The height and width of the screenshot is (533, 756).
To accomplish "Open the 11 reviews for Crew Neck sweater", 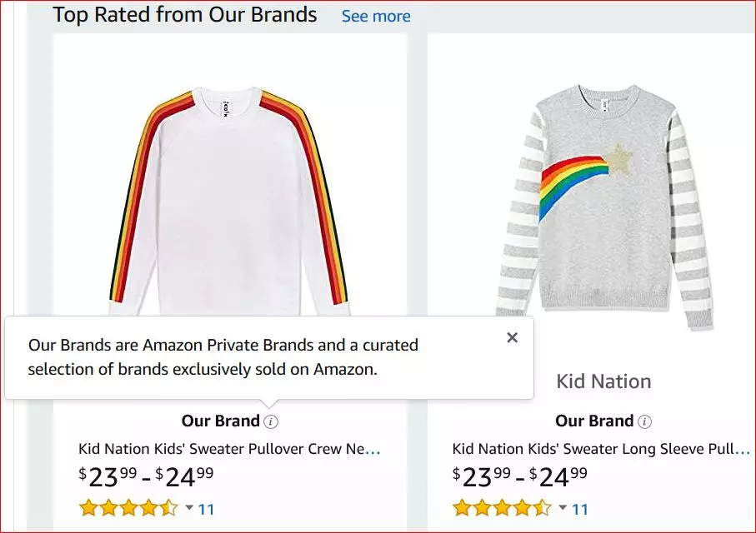I will [206, 509].
